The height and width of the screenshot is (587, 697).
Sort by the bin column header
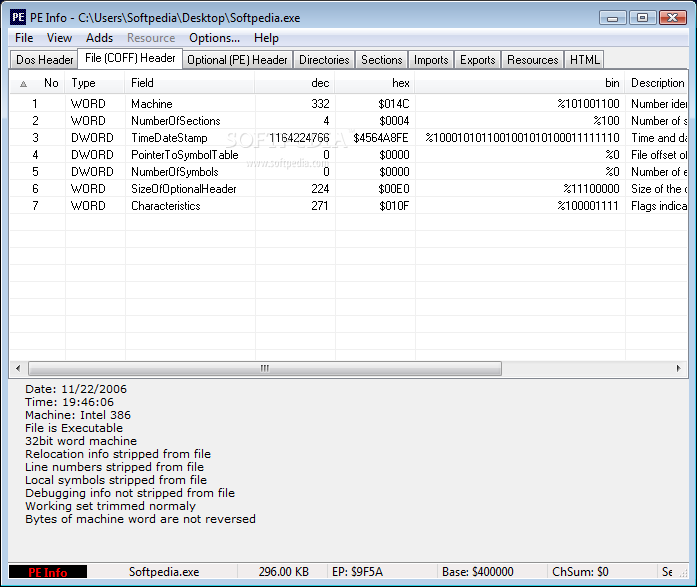click(520, 83)
